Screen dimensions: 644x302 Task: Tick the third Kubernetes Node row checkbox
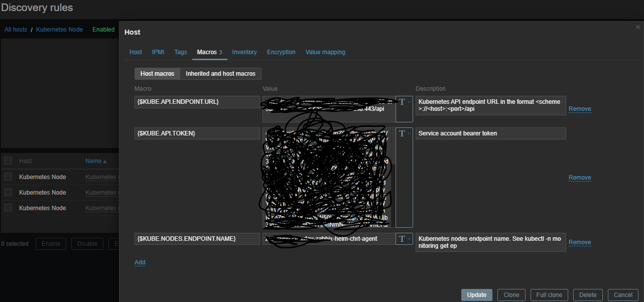click(x=8, y=208)
